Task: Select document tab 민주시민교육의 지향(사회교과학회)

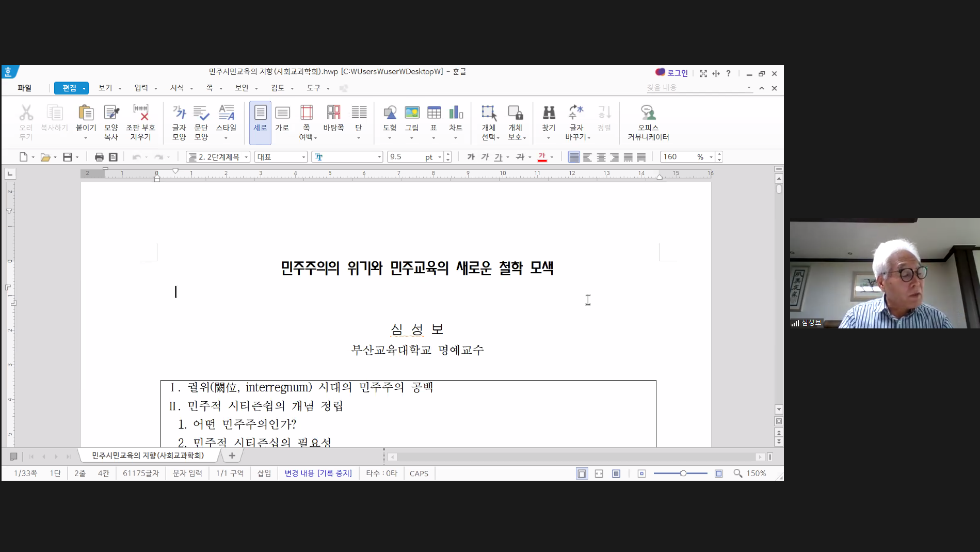Action: pos(148,455)
